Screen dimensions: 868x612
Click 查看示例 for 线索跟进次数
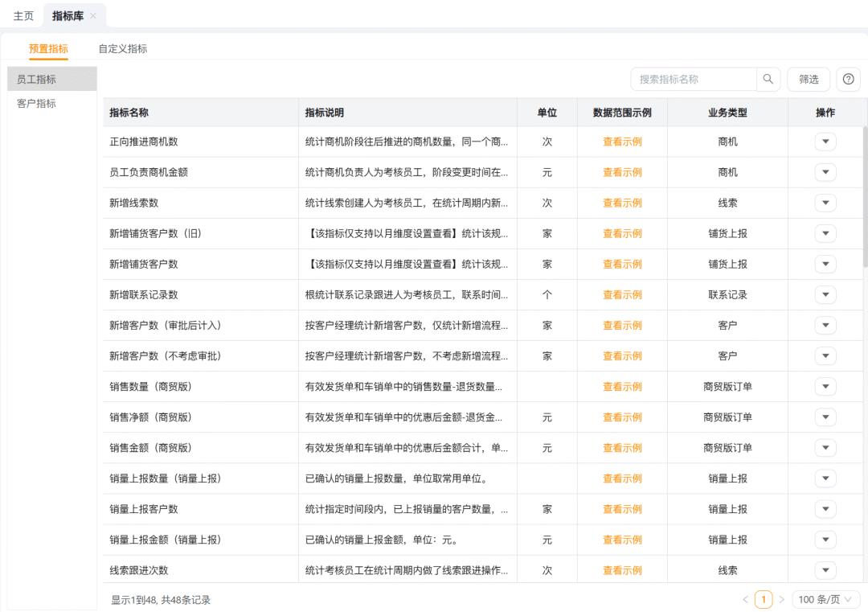pyautogui.click(x=621, y=569)
